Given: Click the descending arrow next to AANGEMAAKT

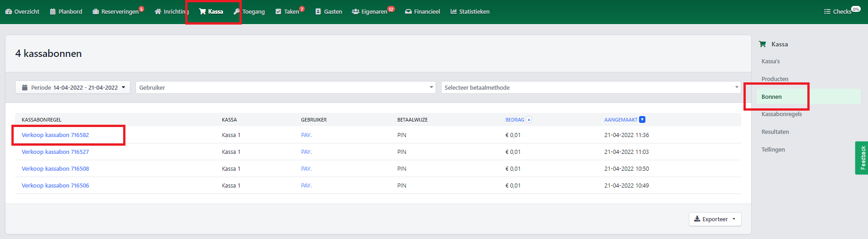Looking at the screenshot, I should point(642,120).
